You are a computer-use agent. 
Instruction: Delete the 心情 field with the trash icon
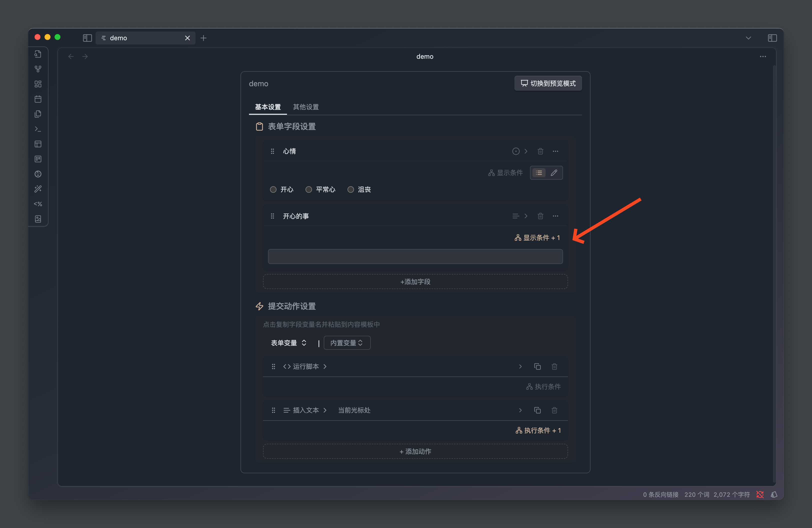(540, 151)
